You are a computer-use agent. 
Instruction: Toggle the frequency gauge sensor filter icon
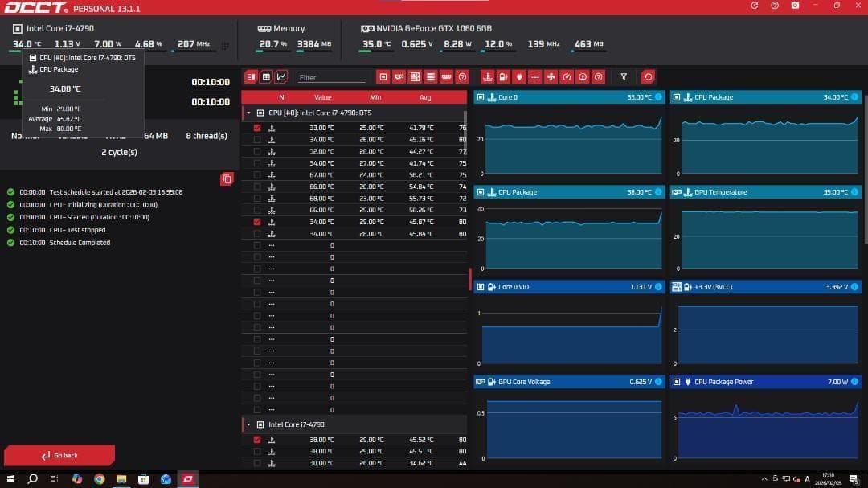[567, 77]
